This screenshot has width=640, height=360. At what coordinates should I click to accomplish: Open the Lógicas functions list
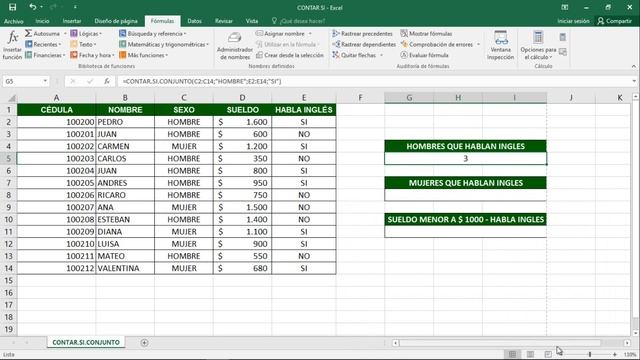tap(86, 33)
